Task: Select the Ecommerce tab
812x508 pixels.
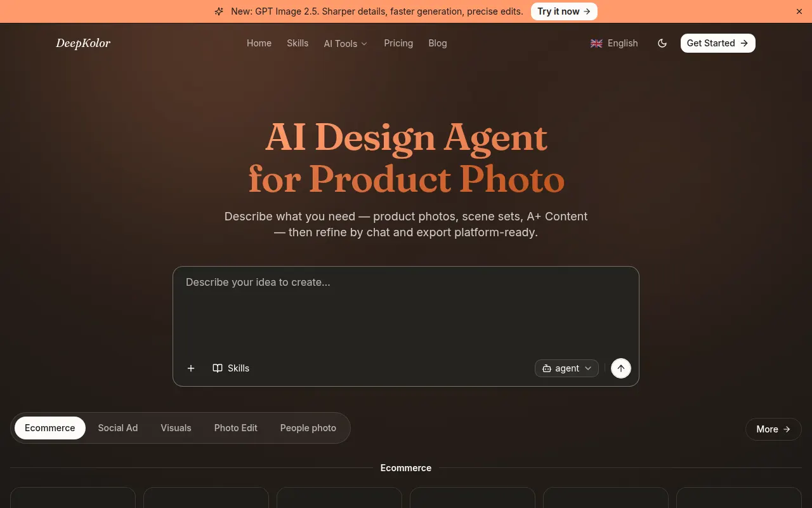Action: tap(50, 428)
